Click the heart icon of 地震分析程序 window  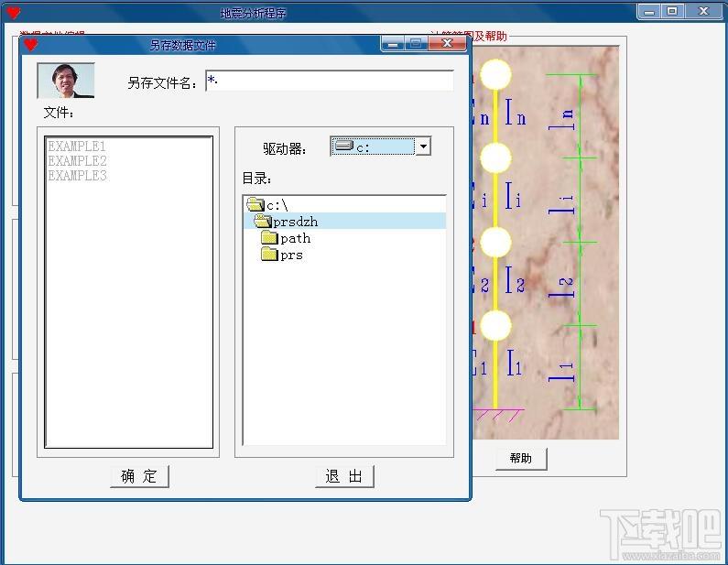(13, 13)
